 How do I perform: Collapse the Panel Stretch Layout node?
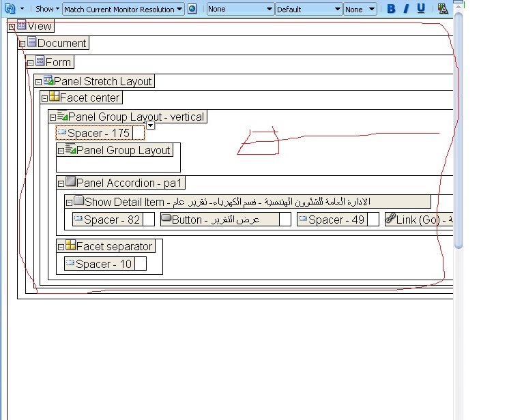38,82
